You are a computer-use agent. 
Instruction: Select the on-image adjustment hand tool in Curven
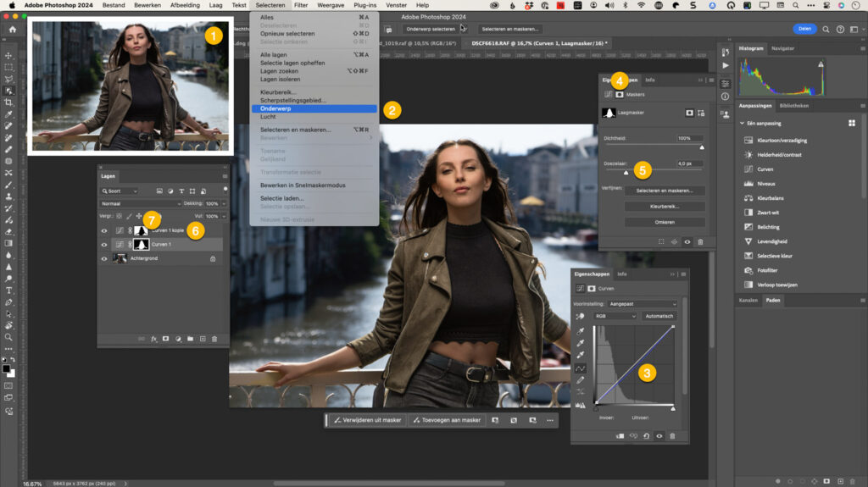pos(580,317)
